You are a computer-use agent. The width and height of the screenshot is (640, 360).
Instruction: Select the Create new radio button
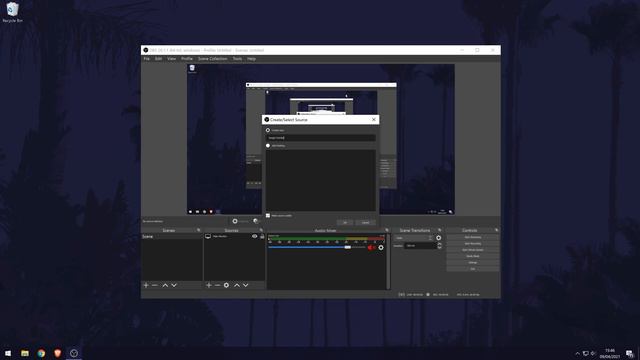[268, 130]
